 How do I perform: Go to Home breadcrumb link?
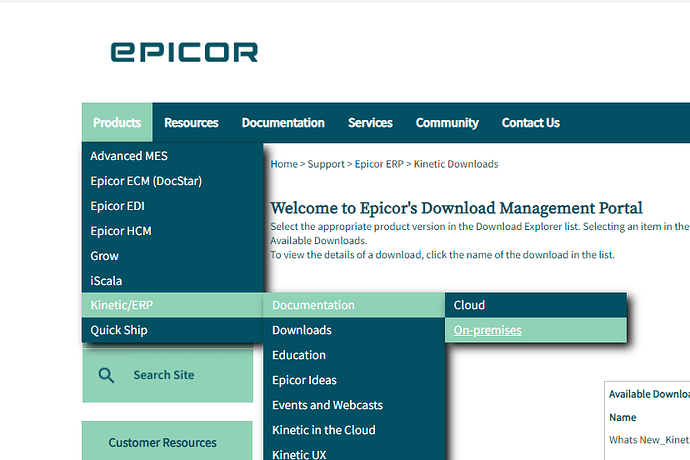click(x=284, y=164)
